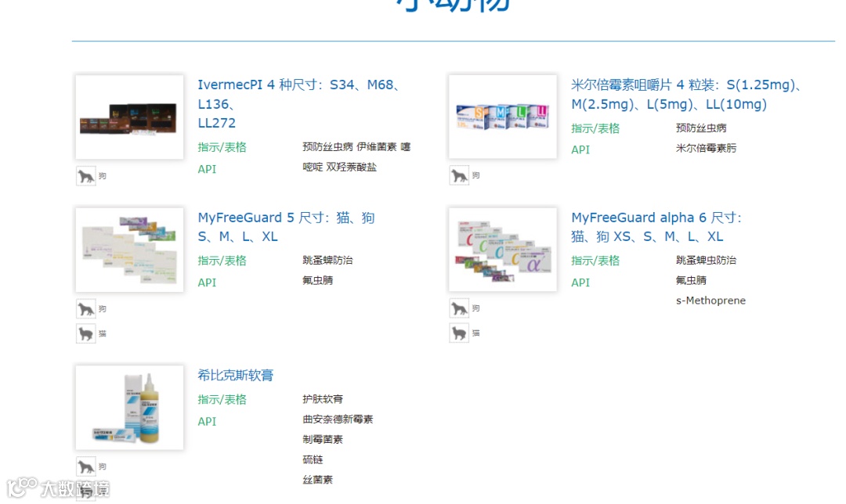The image size is (846, 504).
Task: Select the text 硫链
Action: (x=313, y=460)
